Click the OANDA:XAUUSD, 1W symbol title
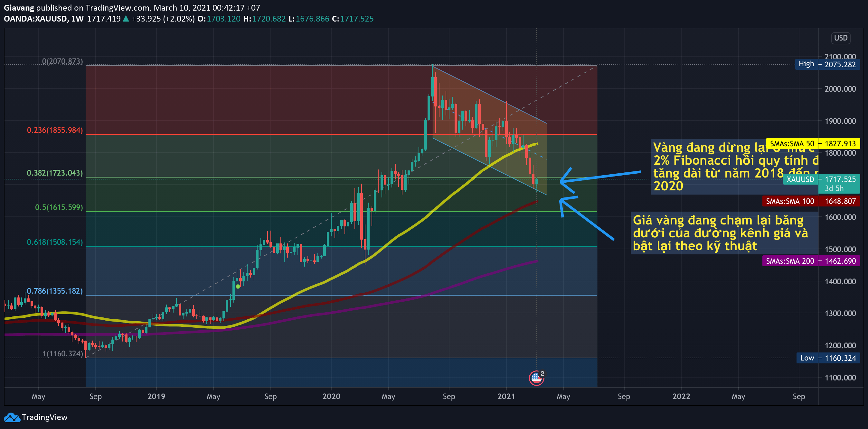868x429 pixels. click(44, 19)
